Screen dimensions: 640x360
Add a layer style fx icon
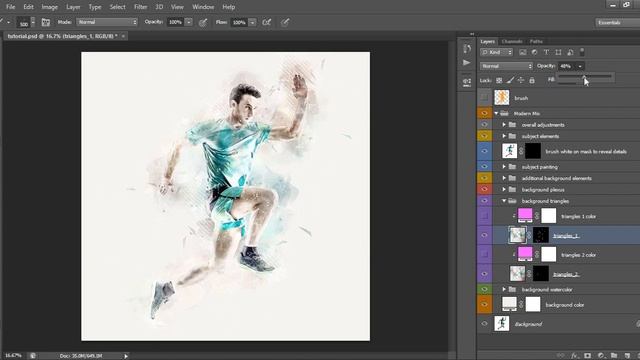tap(575, 356)
